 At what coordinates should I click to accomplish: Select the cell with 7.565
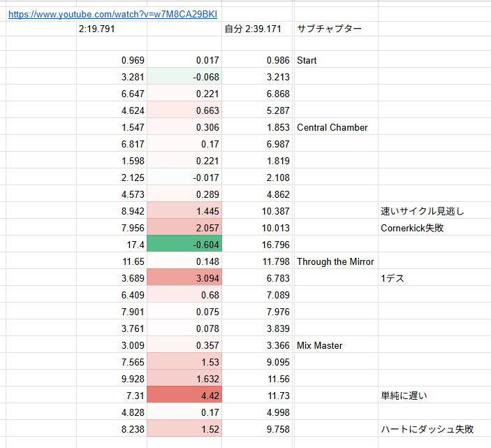click(112, 362)
